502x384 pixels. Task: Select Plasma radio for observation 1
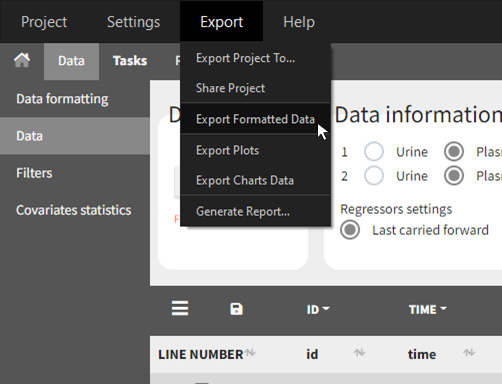(x=454, y=152)
